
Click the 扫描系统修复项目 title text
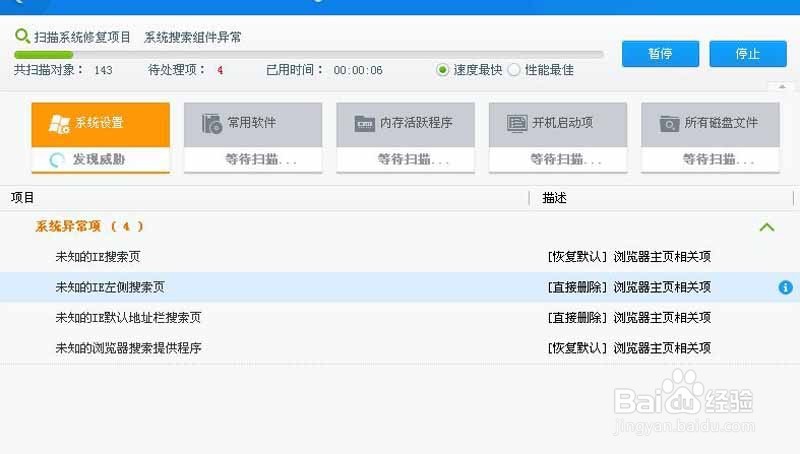(82, 37)
